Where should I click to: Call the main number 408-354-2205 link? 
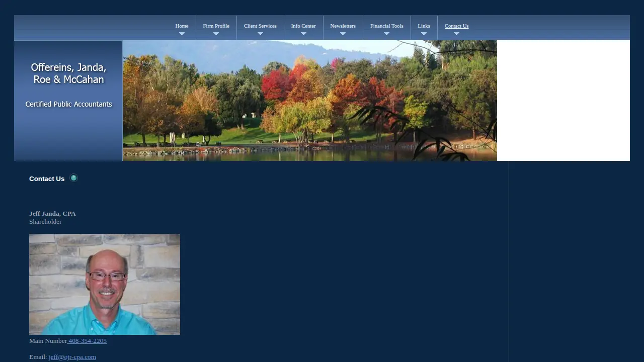click(x=87, y=341)
